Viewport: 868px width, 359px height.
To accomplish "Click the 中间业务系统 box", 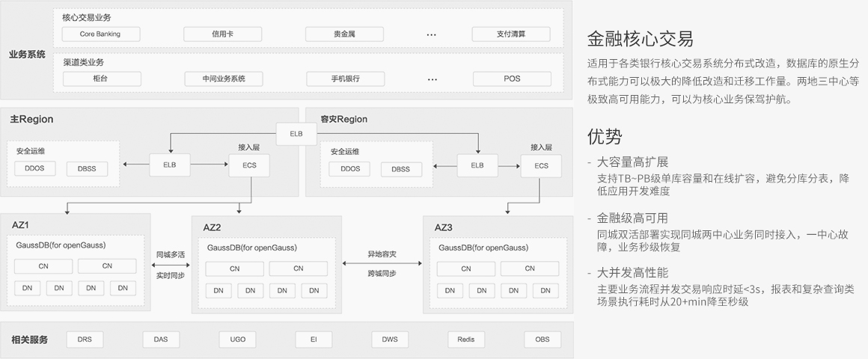I will 223,79.
